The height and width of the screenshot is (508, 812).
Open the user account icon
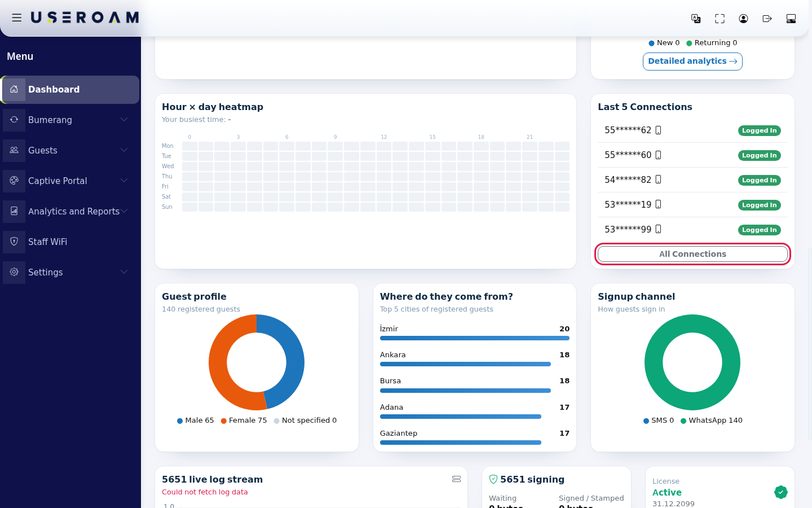tap(743, 19)
